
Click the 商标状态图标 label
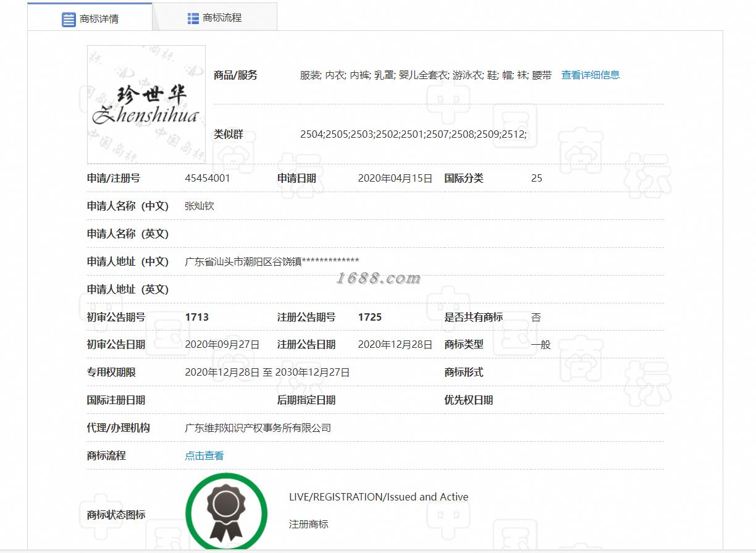[x=116, y=515]
